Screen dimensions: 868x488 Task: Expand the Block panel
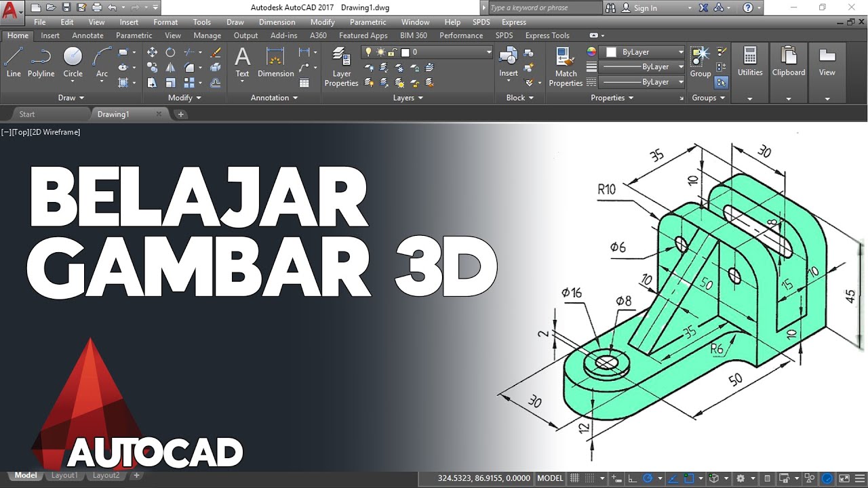(x=519, y=98)
